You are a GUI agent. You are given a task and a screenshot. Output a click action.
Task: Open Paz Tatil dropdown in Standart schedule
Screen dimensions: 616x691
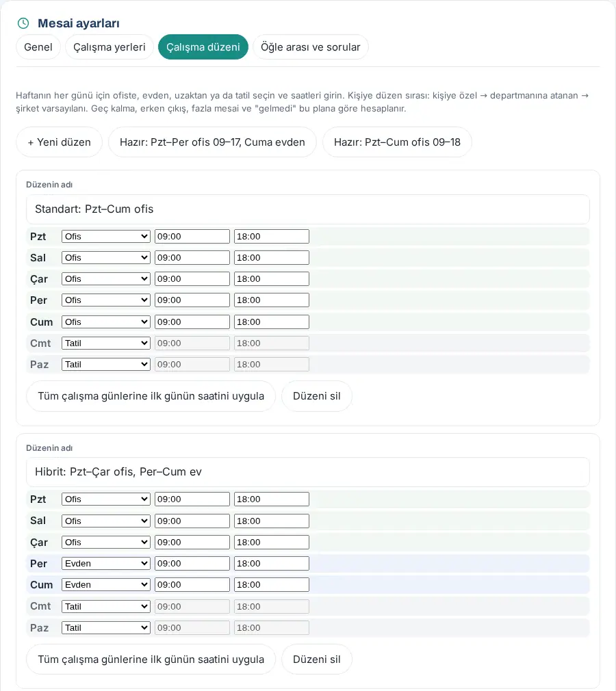106,365
